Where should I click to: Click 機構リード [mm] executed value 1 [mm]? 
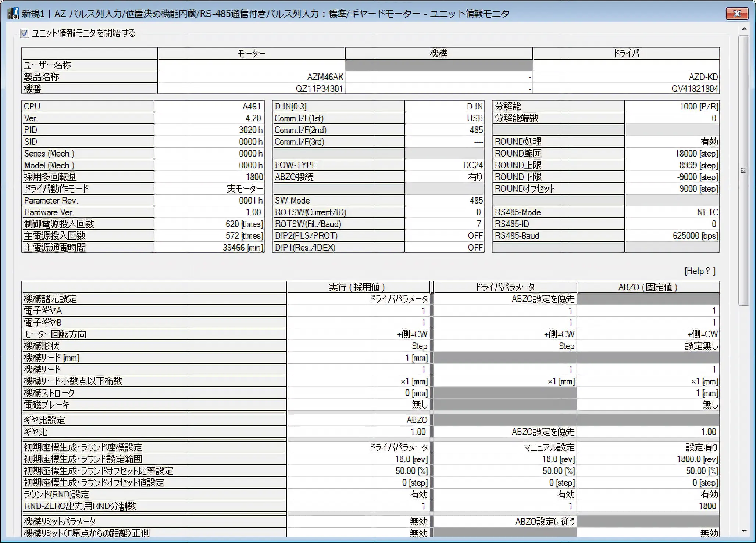coord(416,357)
